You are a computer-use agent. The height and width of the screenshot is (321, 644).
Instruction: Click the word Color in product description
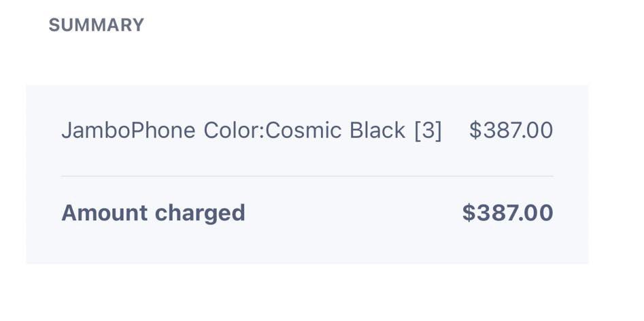coord(233,131)
